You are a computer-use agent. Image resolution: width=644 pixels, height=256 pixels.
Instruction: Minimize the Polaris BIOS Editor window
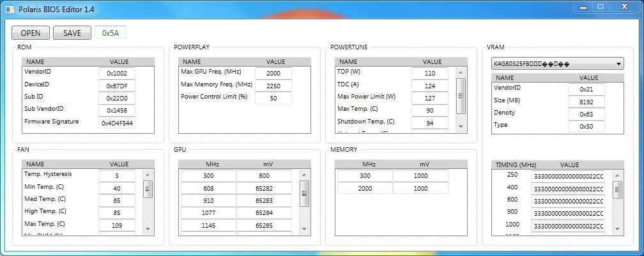point(584,7)
